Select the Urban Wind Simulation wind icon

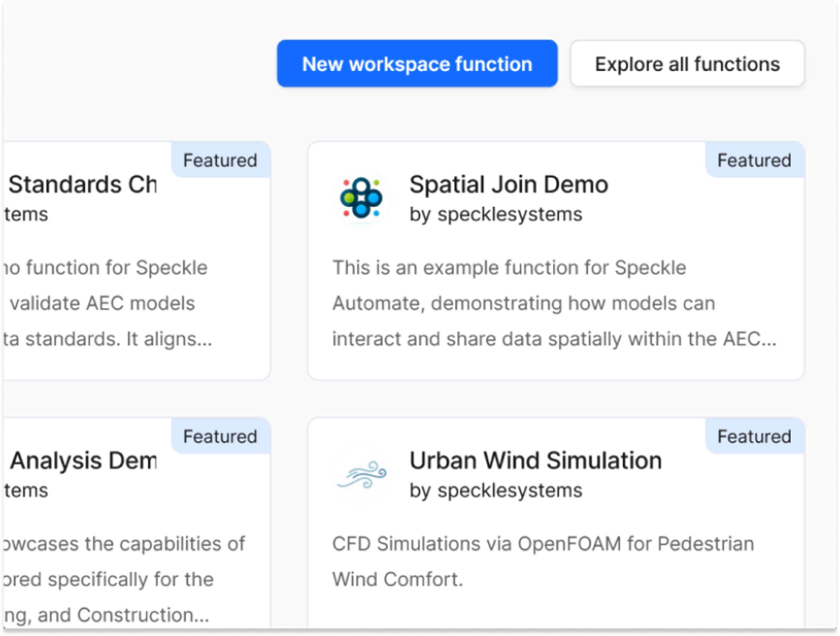(361, 474)
